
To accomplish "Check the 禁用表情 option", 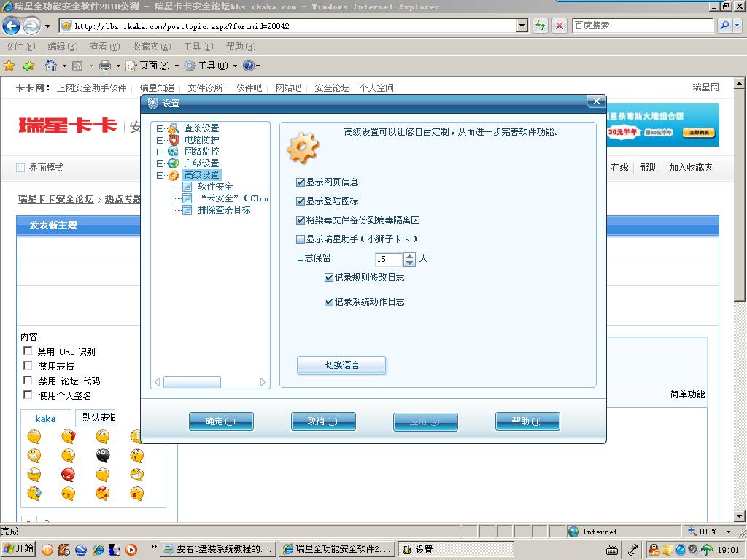I will (28, 366).
